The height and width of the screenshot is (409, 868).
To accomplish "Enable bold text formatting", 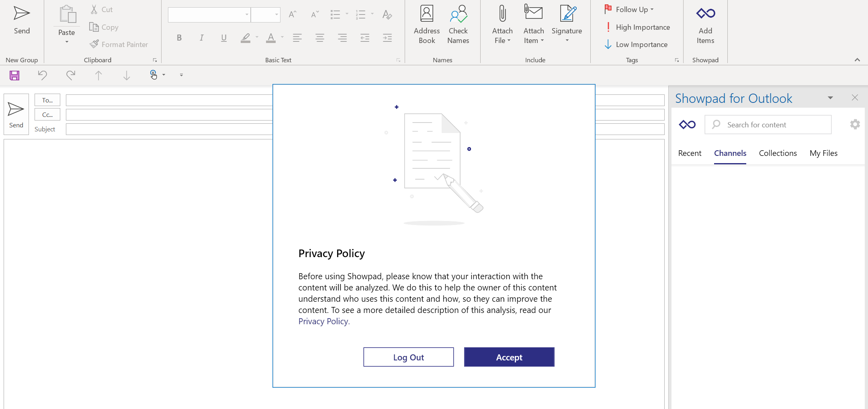I will [x=179, y=38].
